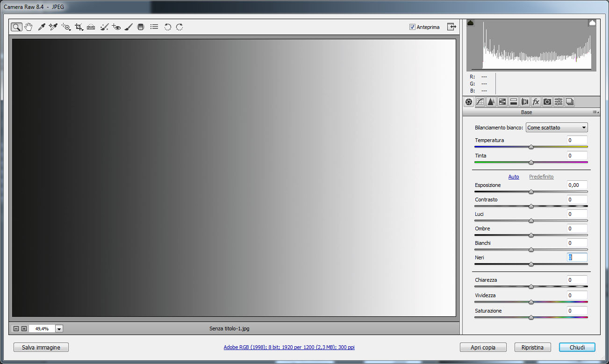
Task: Select the Hand tool
Action: click(x=29, y=27)
